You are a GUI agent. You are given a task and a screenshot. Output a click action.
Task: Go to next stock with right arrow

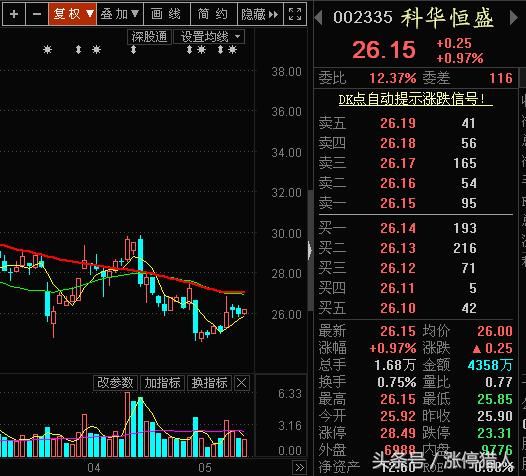(x=513, y=17)
